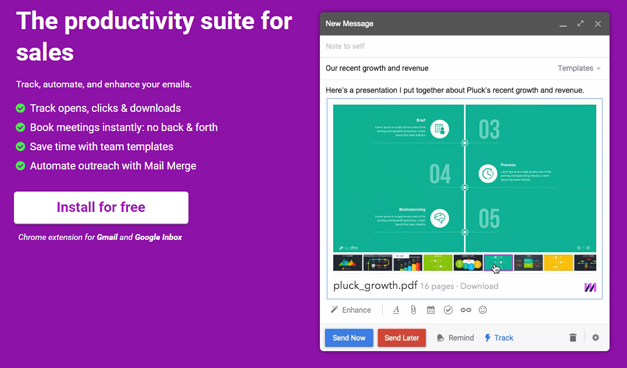Click Install for free button
Viewport: 627px width, 368px height.
click(101, 208)
